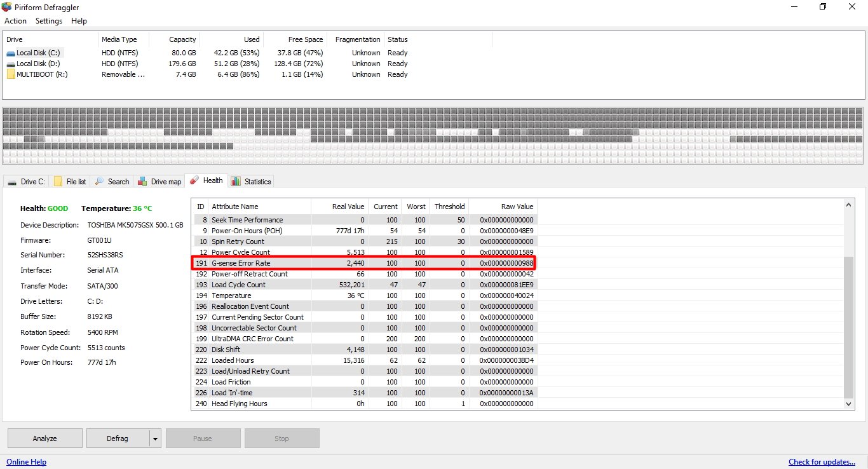The width and height of the screenshot is (868, 469).
Task: Select the G-sense Error Rate row
Action: point(364,263)
